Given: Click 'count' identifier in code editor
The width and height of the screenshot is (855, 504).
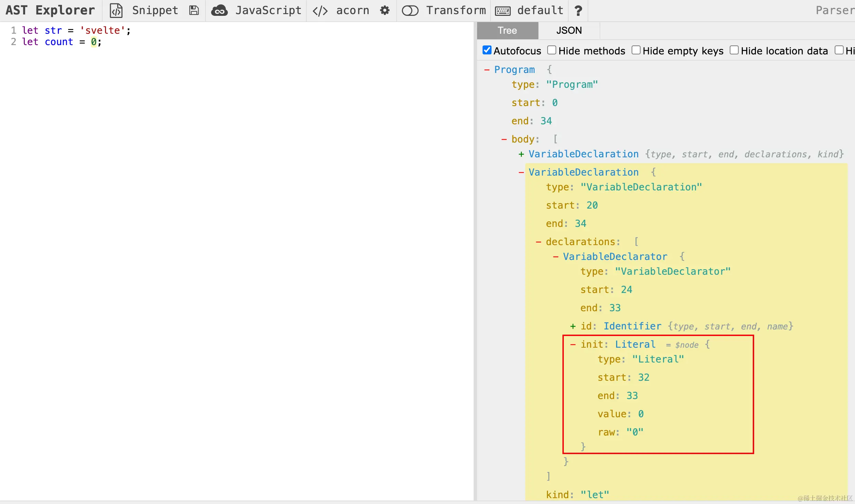Looking at the screenshot, I should tap(59, 42).
